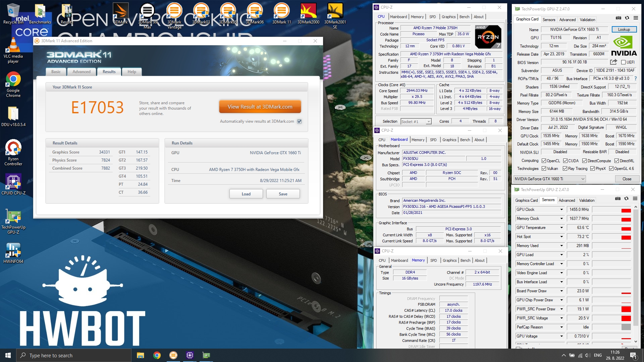Open the 3DMark03 desktop shortcut
This screenshot has height=362, width=644.
[201, 13]
